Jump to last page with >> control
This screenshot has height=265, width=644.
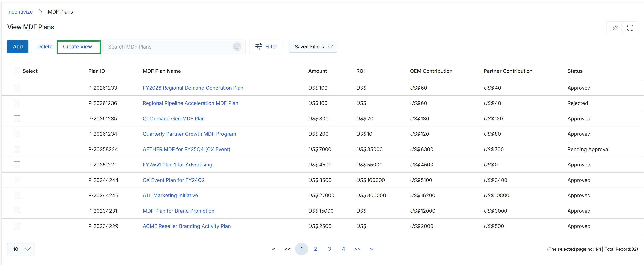(357, 249)
